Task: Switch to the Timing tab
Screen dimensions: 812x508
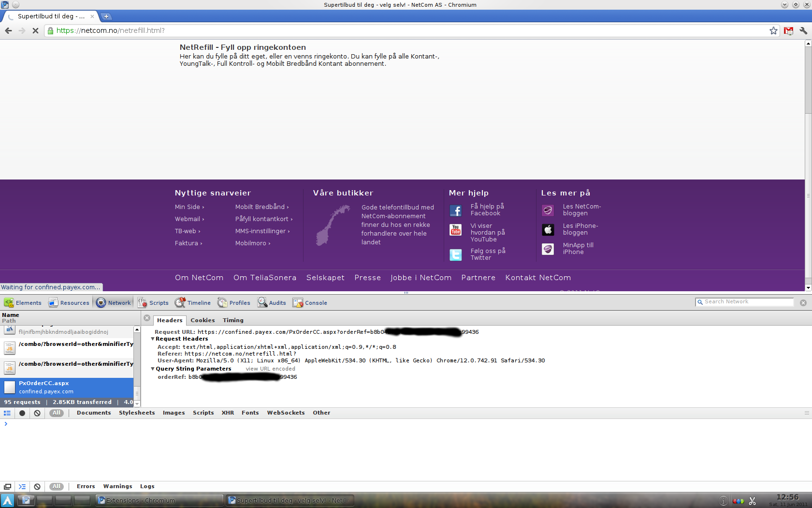Action: coord(233,320)
